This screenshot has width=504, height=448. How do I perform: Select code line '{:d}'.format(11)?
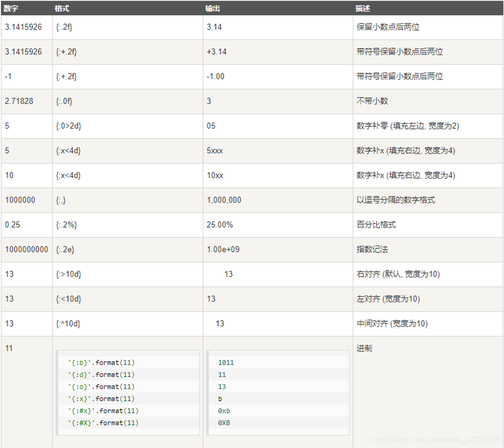101,375
